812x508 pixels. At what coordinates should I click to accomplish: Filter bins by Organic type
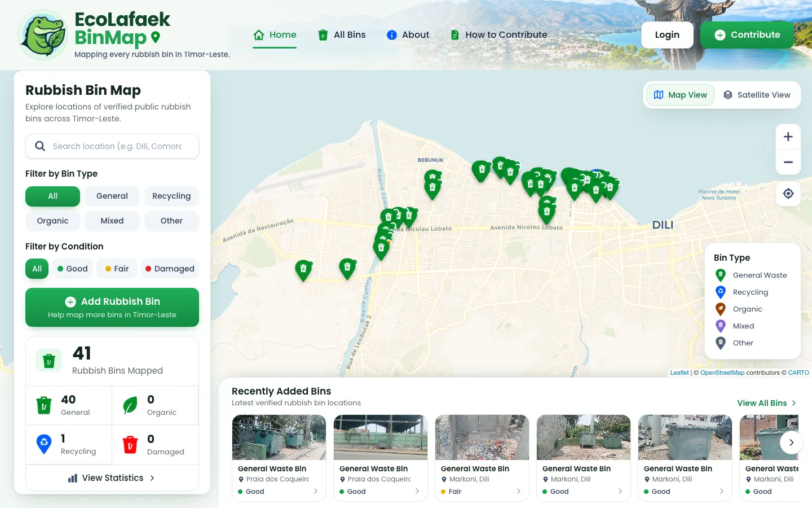click(x=52, y=221)
